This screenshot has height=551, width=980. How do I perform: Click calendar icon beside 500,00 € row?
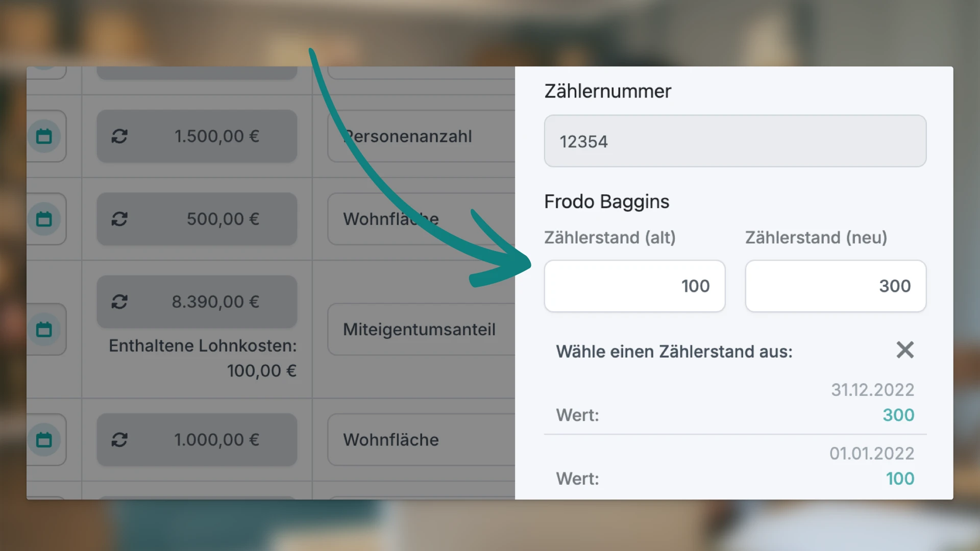(x=44, y=219)
